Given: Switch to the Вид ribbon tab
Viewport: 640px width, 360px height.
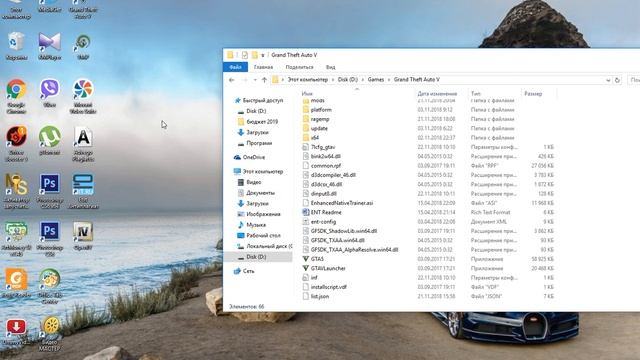Looking at the screenshot, I should point(331,67).
